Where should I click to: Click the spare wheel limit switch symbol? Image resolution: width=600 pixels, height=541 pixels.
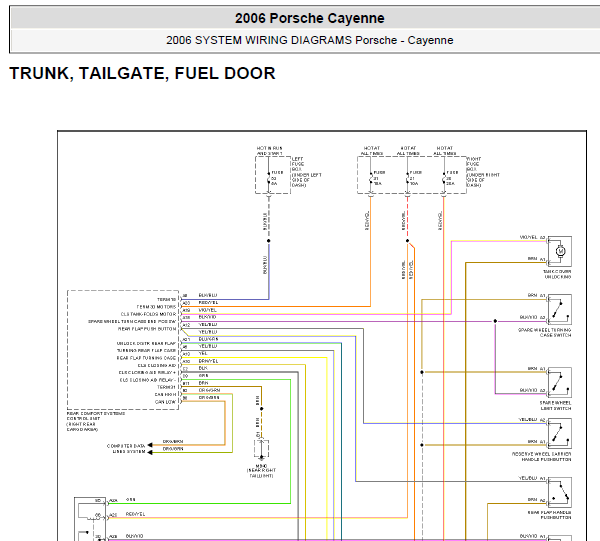pos(559,383)
